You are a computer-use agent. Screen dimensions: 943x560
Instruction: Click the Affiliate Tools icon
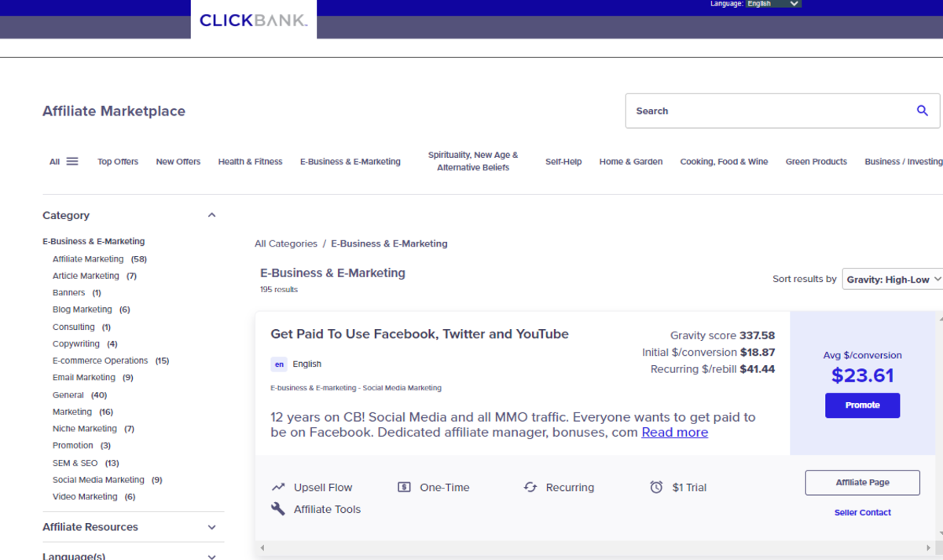coord(278,509)
